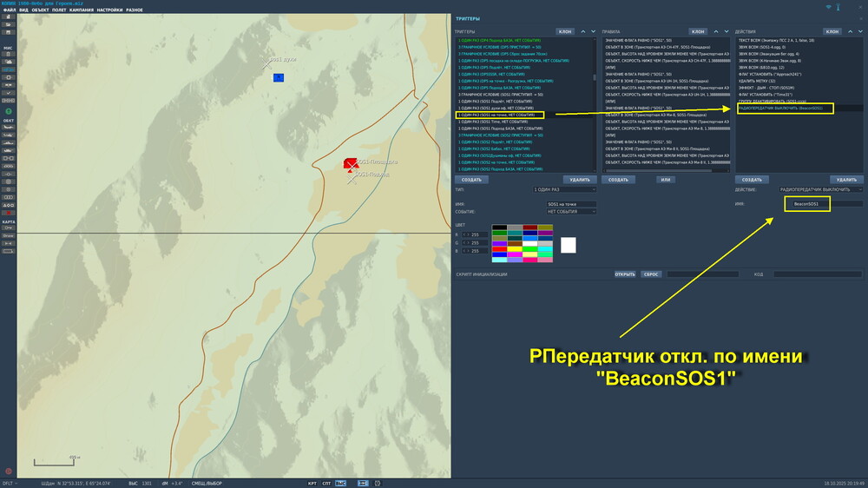Open the weather cloud icon under МИС
868x488 pixels.
click(x=9, y=62)
